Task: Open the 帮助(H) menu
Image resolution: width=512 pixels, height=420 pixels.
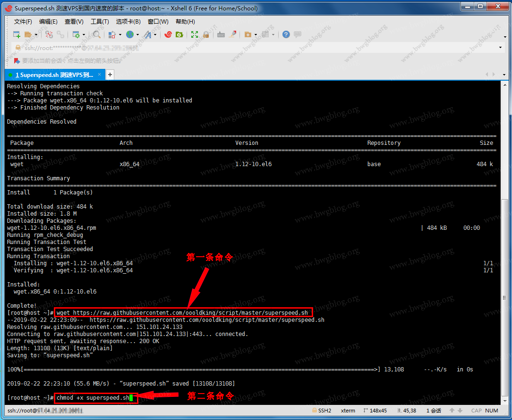Action: (x=185, y=22)
